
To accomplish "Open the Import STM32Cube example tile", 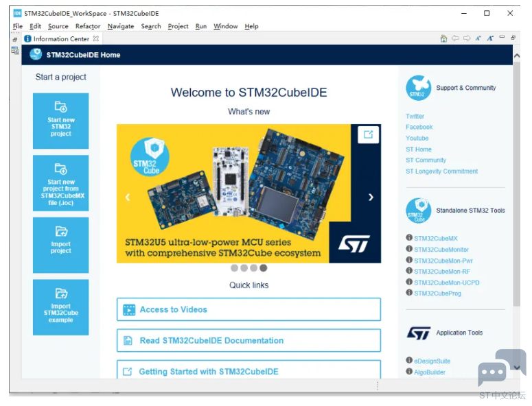I will pos(60,307).
